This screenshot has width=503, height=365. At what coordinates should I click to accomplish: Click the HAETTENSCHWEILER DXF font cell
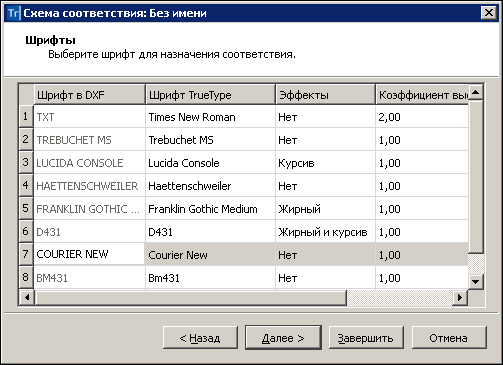tap(89, 186)
